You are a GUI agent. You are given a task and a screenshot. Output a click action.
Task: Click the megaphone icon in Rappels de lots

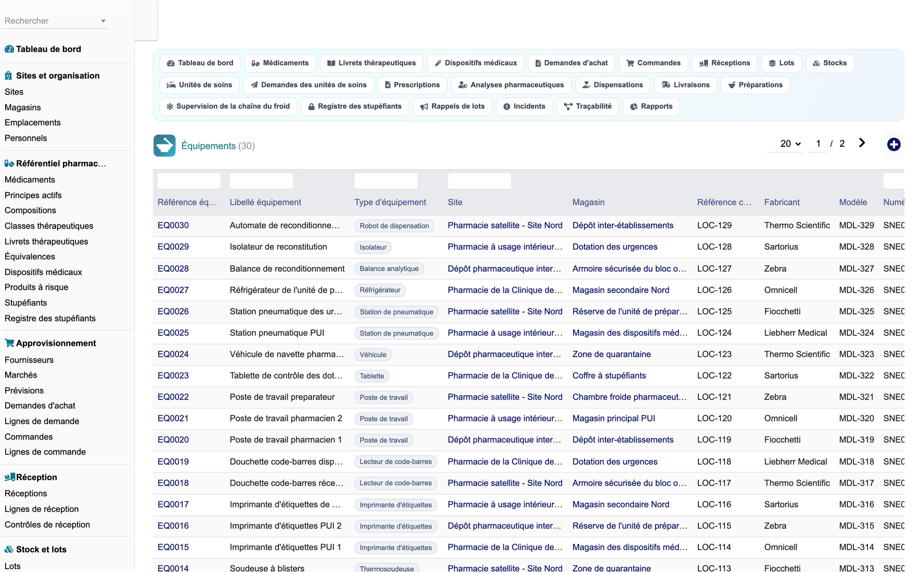[424, 106]
